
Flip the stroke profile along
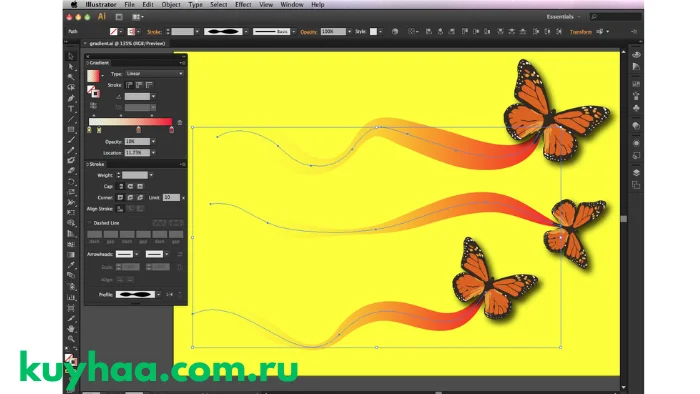tap(169, 294)
